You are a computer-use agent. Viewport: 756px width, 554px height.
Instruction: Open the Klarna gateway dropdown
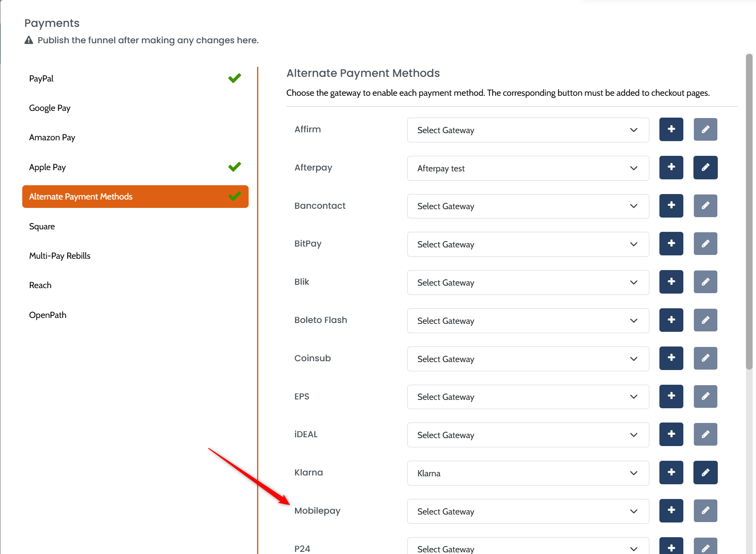point(528,473)
